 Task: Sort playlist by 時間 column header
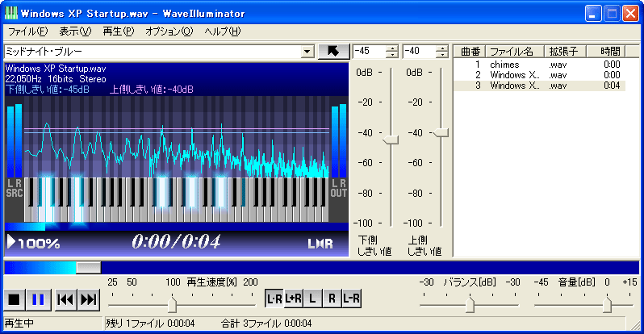pyautogui.click(x=606, y=52)
